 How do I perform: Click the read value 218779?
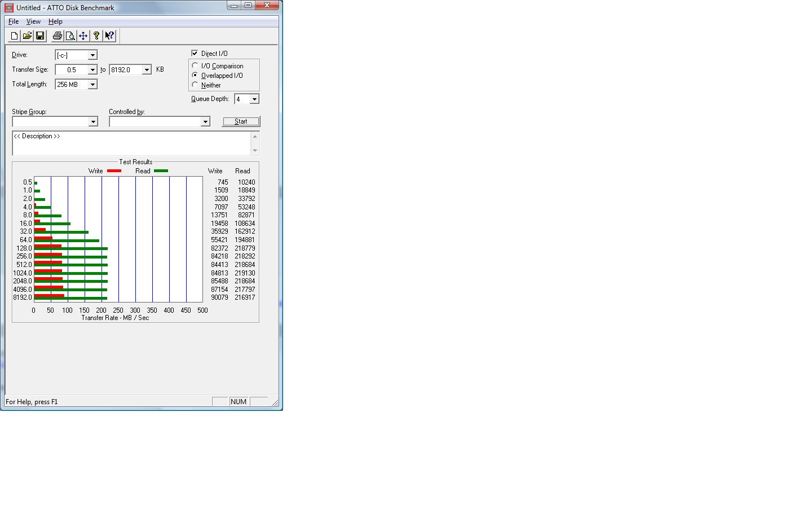(x=245, y=248)
